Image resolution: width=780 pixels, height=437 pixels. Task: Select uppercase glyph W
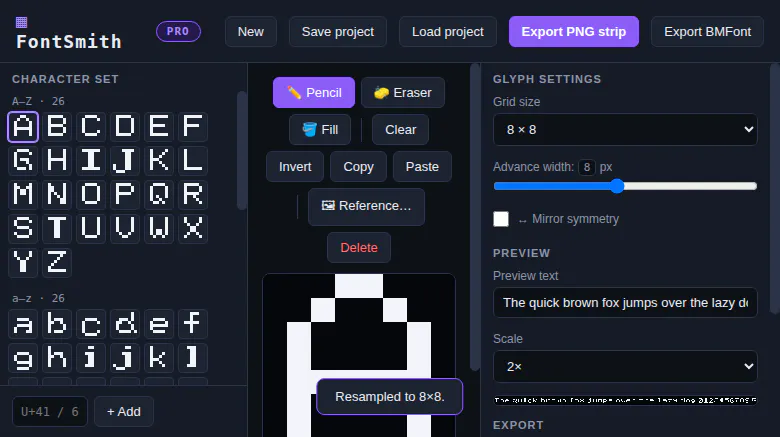pyautogui.click(x=159, y=228)
